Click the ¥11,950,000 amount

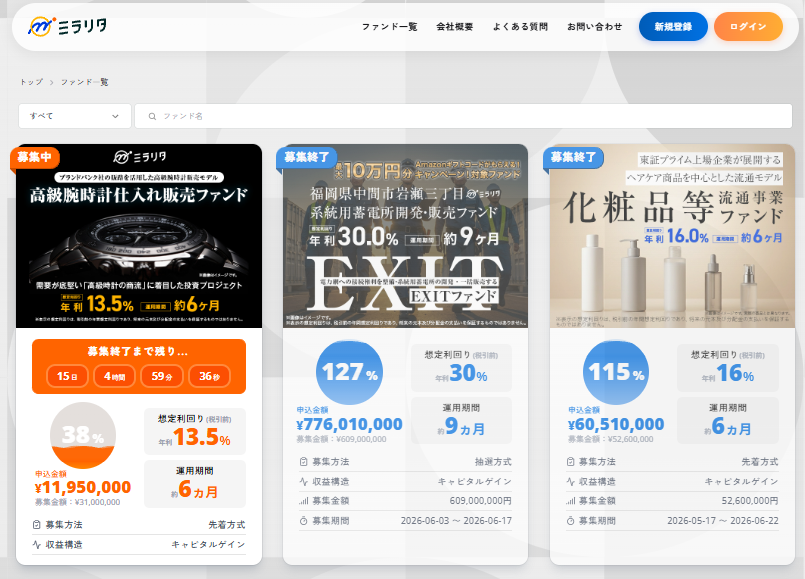pyautogui.click(x=83, y=487)
